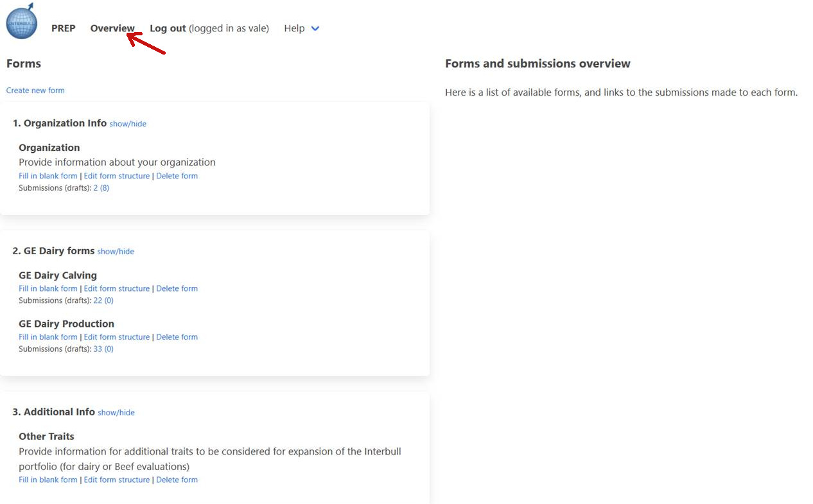The image size is (813, 504).
Task: Expand the Help dropdown chevron
Action: point(315,29)
